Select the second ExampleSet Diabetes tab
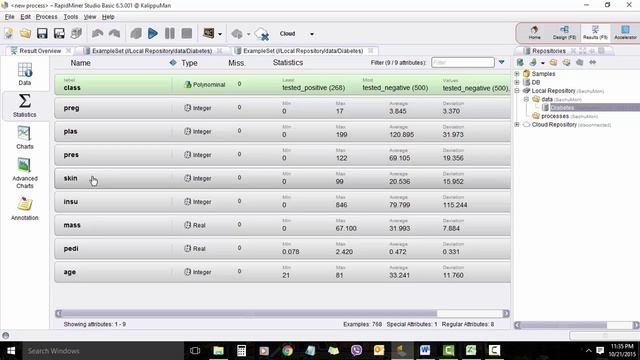The height and width of the screenshot is (360, 640). tap(303, 51)
